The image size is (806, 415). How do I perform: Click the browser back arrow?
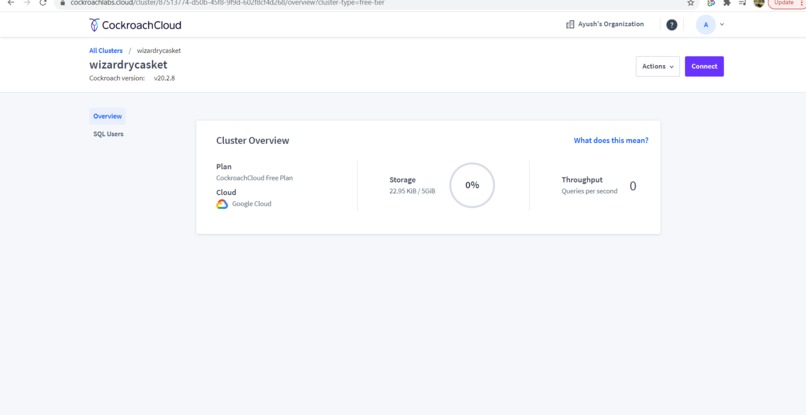click(11, 3)
